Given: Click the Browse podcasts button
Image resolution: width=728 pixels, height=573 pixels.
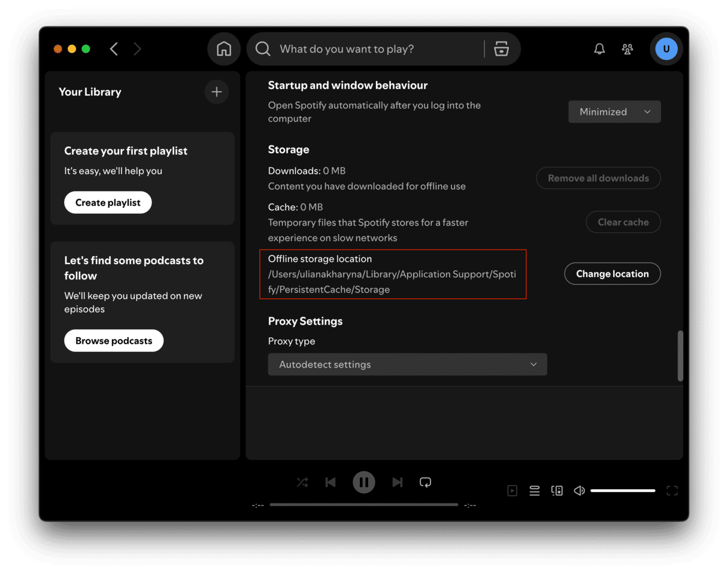Looking at the screenshot, I should [114, 341].
